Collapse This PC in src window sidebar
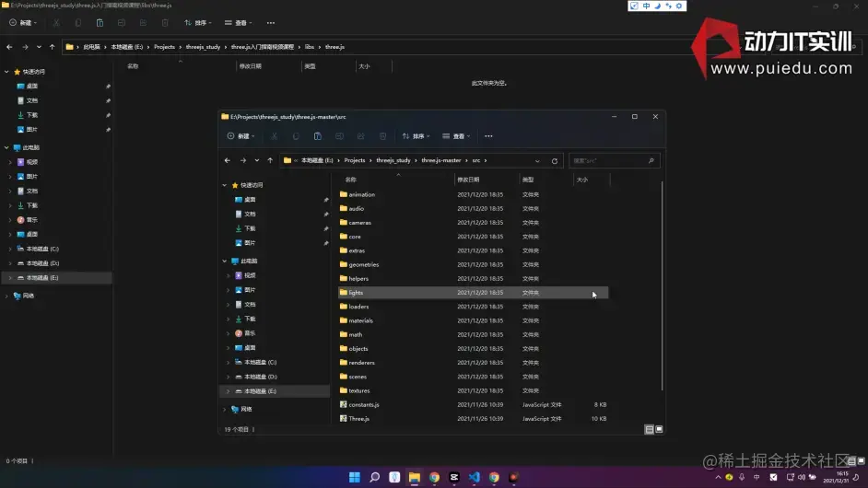The width and height of the screenshot is (868, 488). pyautogui.click(x=224, y=261)
